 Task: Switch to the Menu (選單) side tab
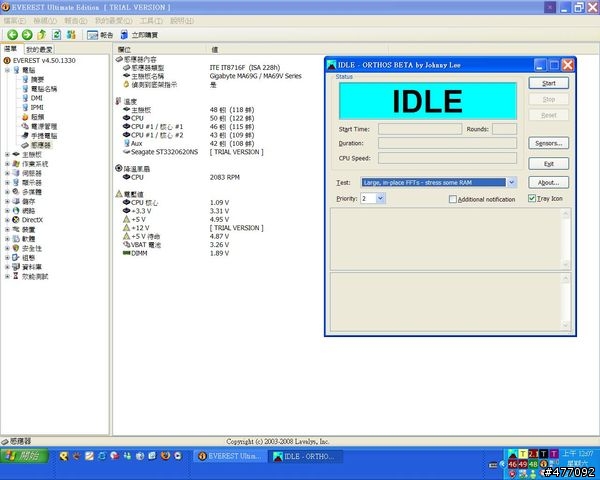tap(11, 49)
